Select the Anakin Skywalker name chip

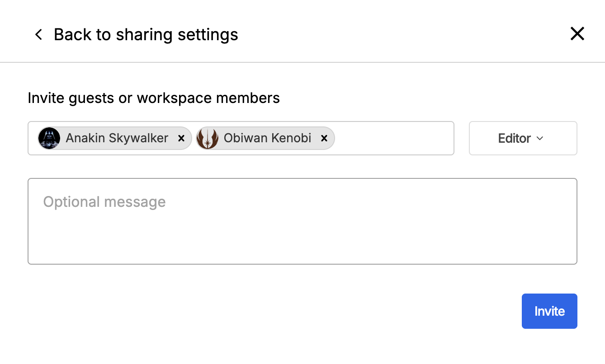[117, 138]
